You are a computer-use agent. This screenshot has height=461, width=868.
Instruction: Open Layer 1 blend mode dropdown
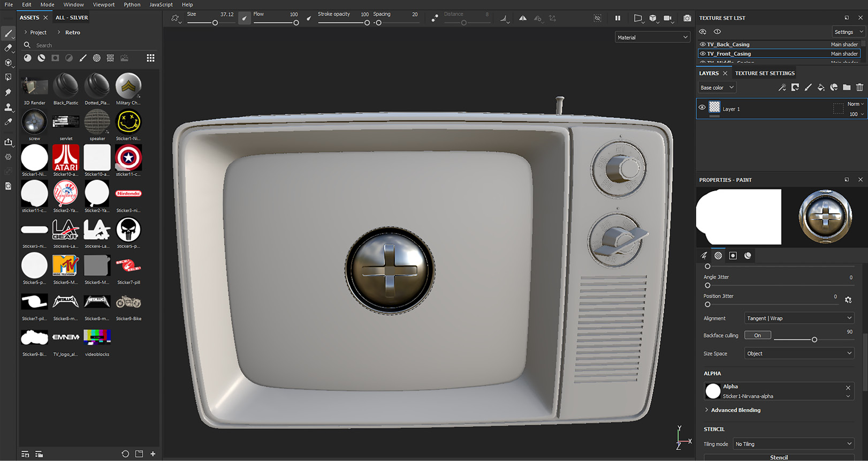point(855,104)
